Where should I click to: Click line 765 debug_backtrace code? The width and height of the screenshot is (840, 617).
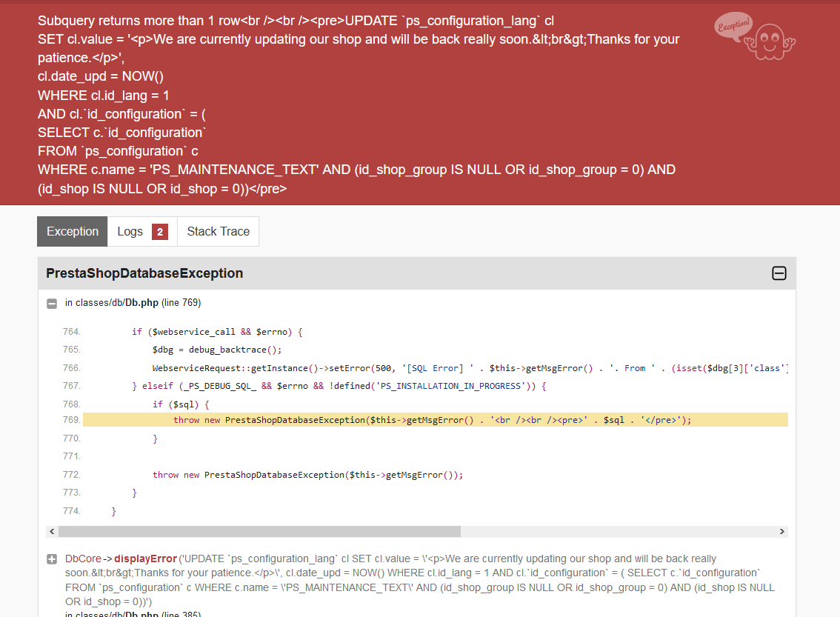coord(217,350)
